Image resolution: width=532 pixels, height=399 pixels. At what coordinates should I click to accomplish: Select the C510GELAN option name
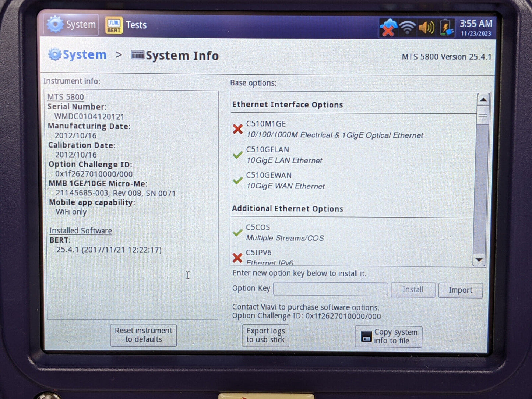pyautogui.click(x=268, y=150)
